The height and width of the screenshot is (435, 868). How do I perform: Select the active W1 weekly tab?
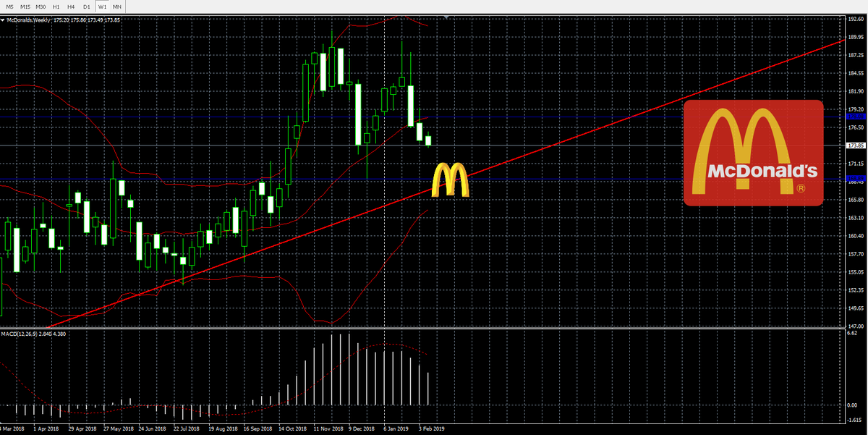102,7
